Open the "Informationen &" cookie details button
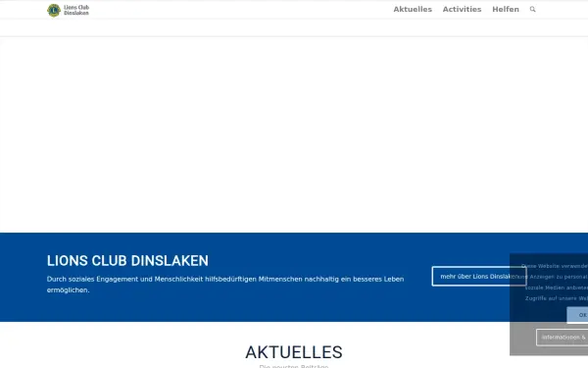This screenshot has height=368, width=588. [x=563, y=338]
